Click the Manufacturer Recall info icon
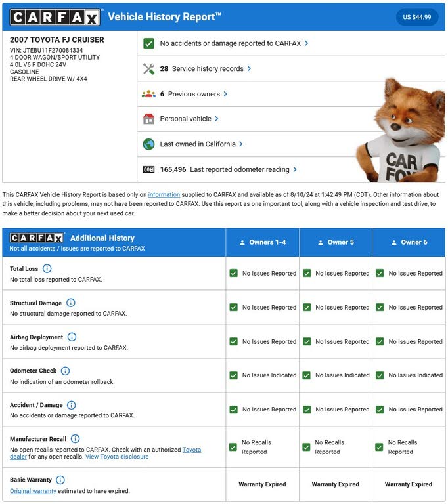The width and height of the screenshot is (448, 504). (76, 438)
